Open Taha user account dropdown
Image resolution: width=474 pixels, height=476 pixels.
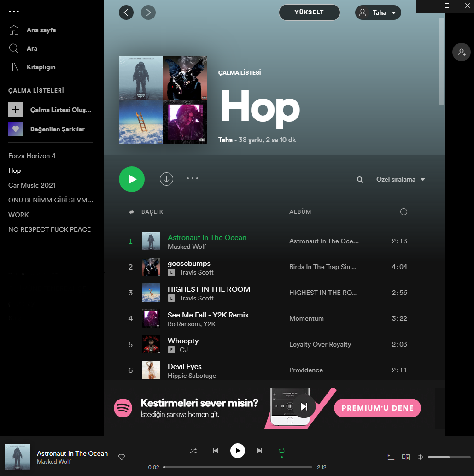click(378, 12)
